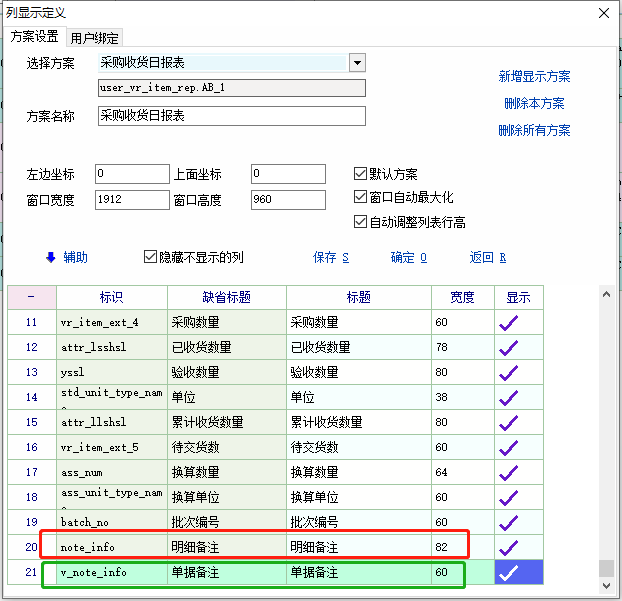Image resolution: width=622 pixels, height=601 pixels.
Task: Toggle display checkmark for note_info row
Action: (508, 547)
